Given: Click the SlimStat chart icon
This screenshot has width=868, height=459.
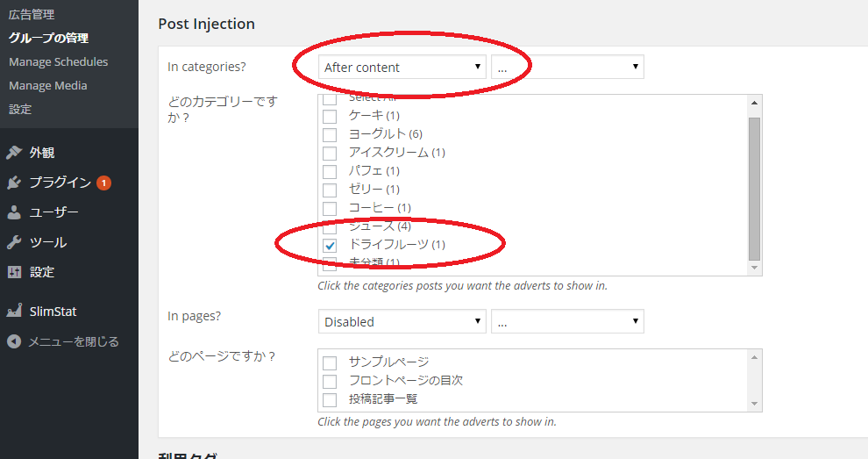Looking at the screenshot, I should 14,312.
